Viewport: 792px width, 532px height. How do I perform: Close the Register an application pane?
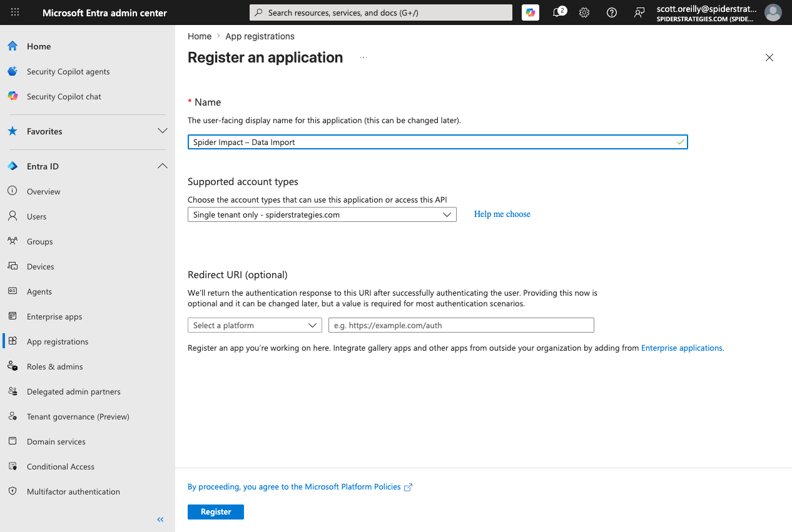pyautogui.click(x=769, y=58)
